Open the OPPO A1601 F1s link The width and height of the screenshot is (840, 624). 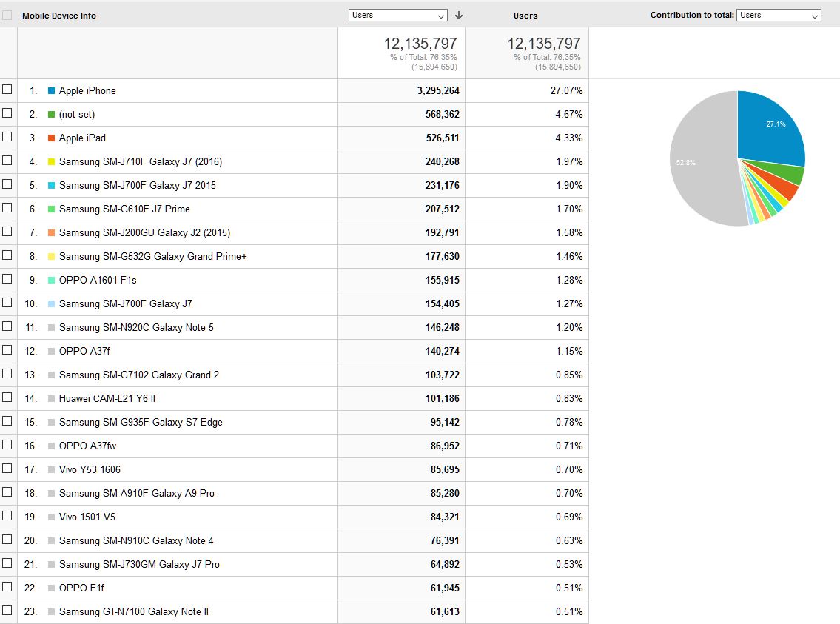tap(98, 280)
